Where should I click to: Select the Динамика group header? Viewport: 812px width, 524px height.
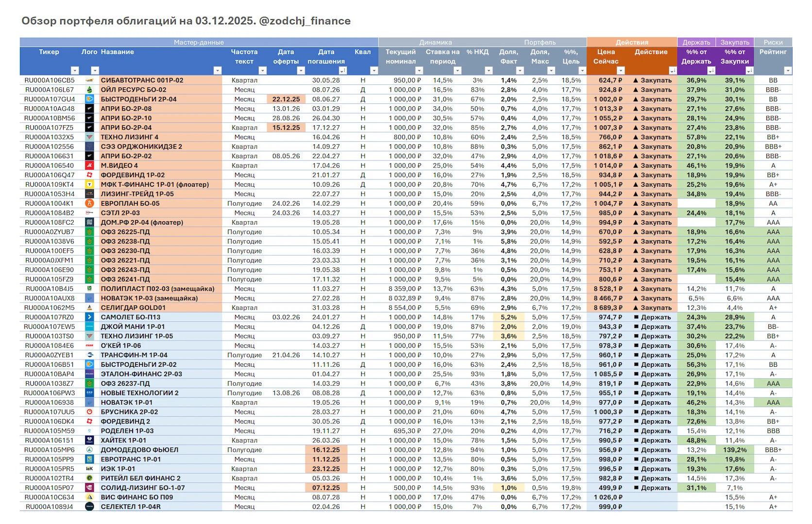[436, 42]
